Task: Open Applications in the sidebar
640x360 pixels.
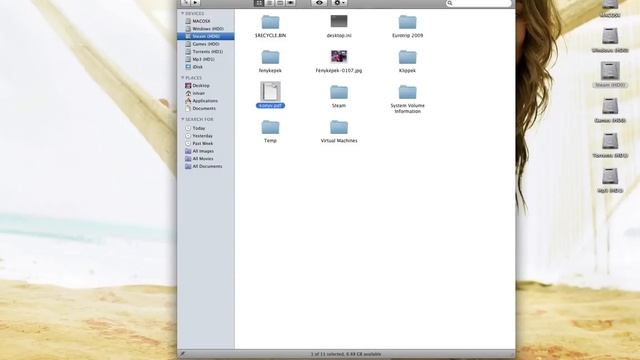Action: [x=206, y=101]
